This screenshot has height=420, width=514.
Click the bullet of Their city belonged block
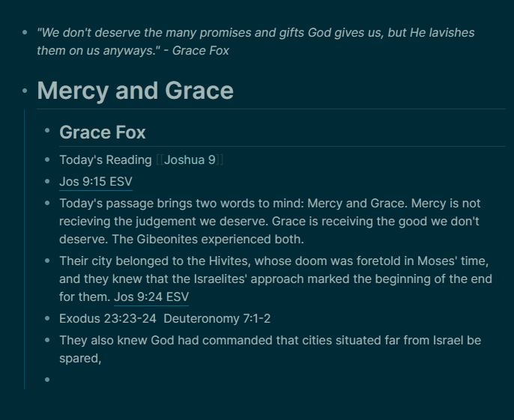tap(47, 261)
